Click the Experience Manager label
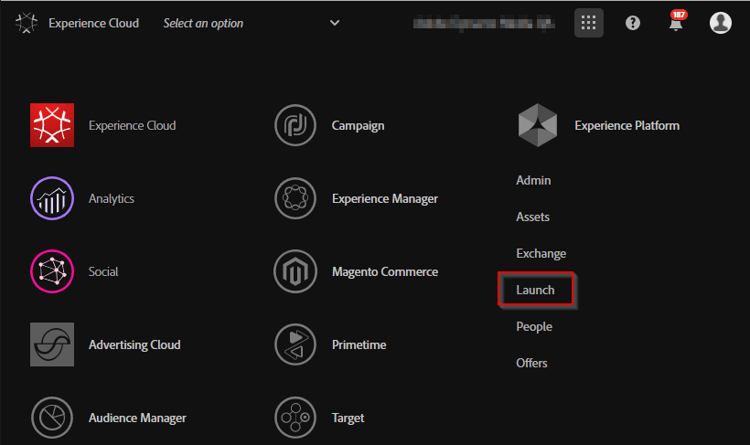 click(385, 199)
